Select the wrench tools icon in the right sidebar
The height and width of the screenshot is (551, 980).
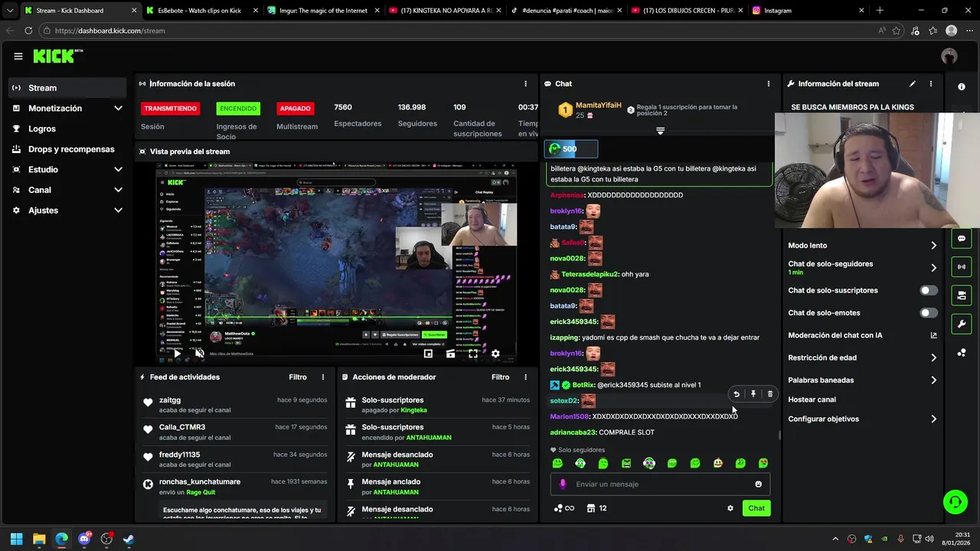pyautogui.click(x=962, y=324)
